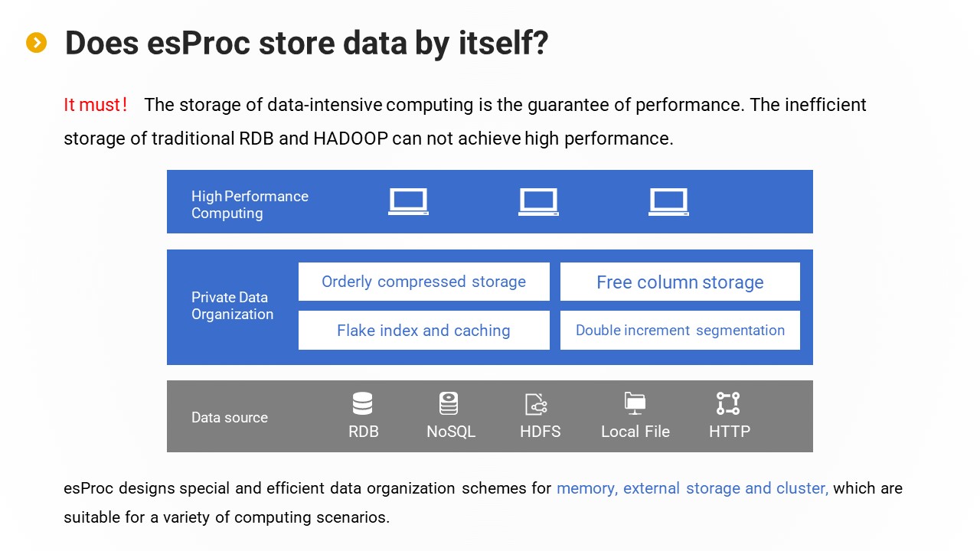Click the Local File text label
The height and width of the screenshot is (551, 980).
point(635,432)
